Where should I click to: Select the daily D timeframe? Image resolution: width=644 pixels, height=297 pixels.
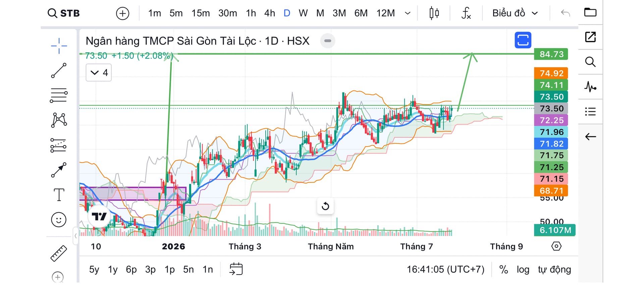coord(287,13)
